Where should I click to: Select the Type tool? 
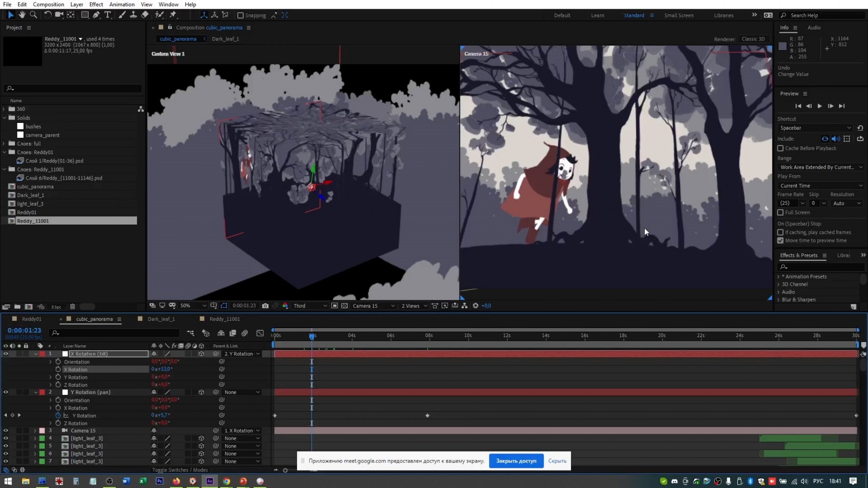tap(108, 15)
